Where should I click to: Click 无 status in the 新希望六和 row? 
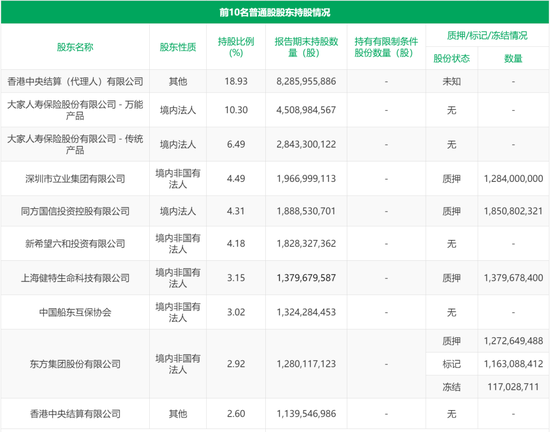coord(451,244)
